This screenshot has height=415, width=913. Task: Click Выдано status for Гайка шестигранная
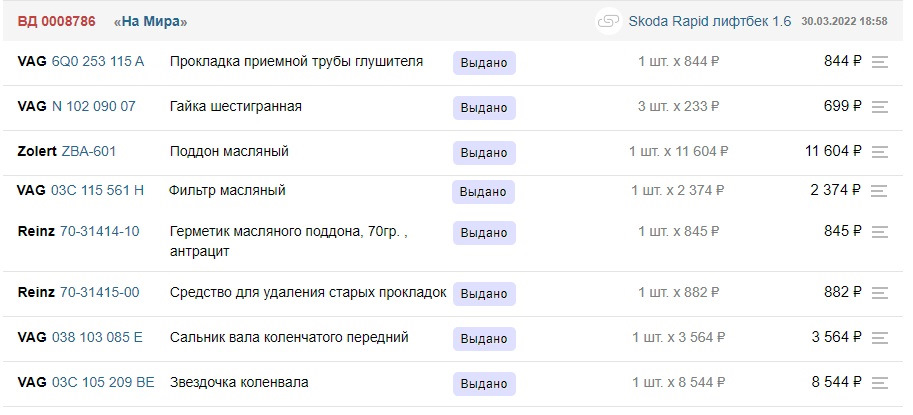click(x=484, y=108)
